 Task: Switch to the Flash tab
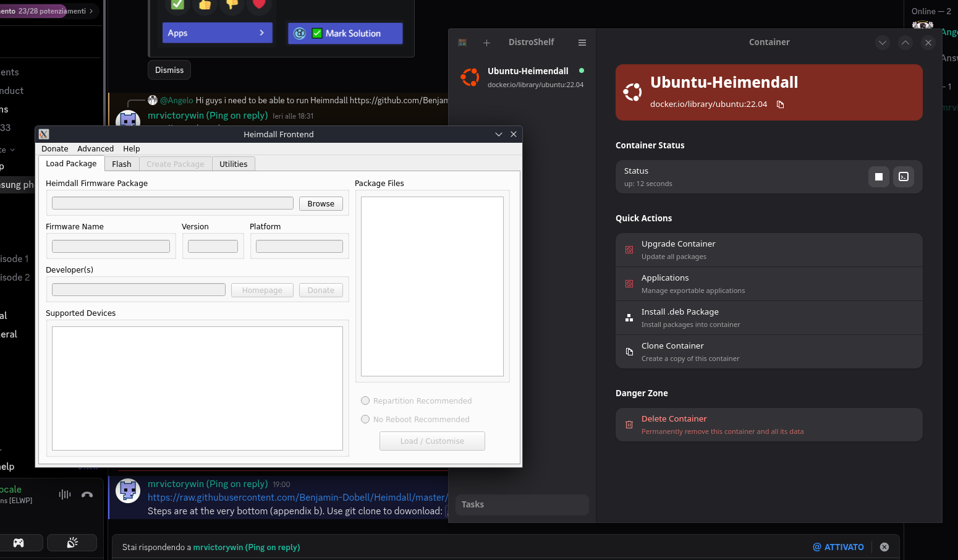[x=122, y=164]
